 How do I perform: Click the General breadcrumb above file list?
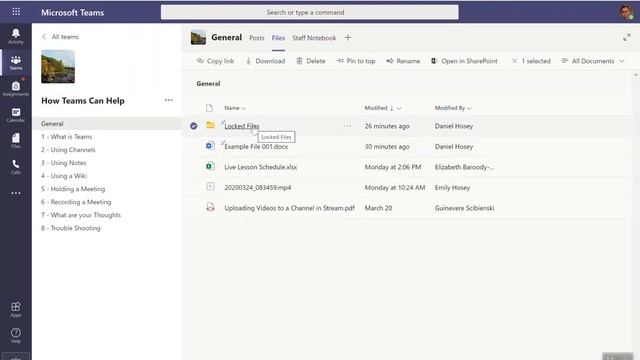click(x=208, y=84)
